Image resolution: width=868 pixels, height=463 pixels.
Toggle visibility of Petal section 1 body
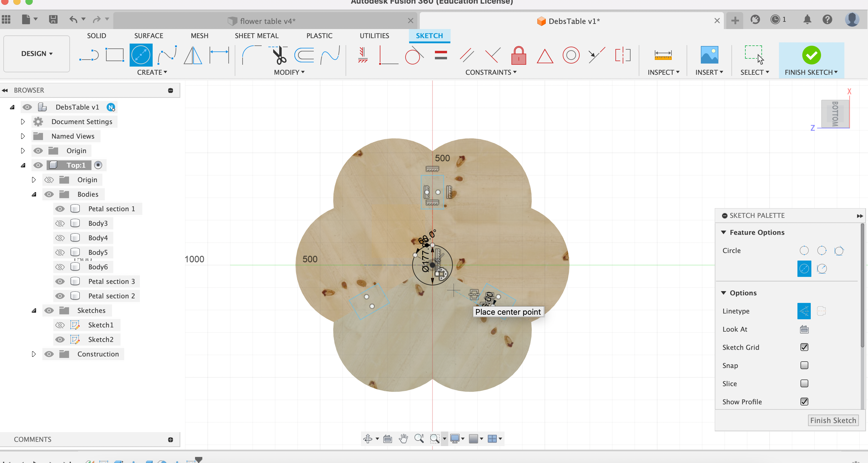coord(59,208)
